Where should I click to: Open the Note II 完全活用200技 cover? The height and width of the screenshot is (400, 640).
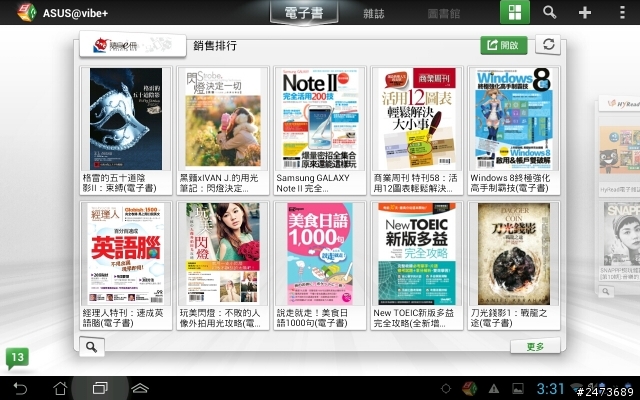[x=320, y=118]
